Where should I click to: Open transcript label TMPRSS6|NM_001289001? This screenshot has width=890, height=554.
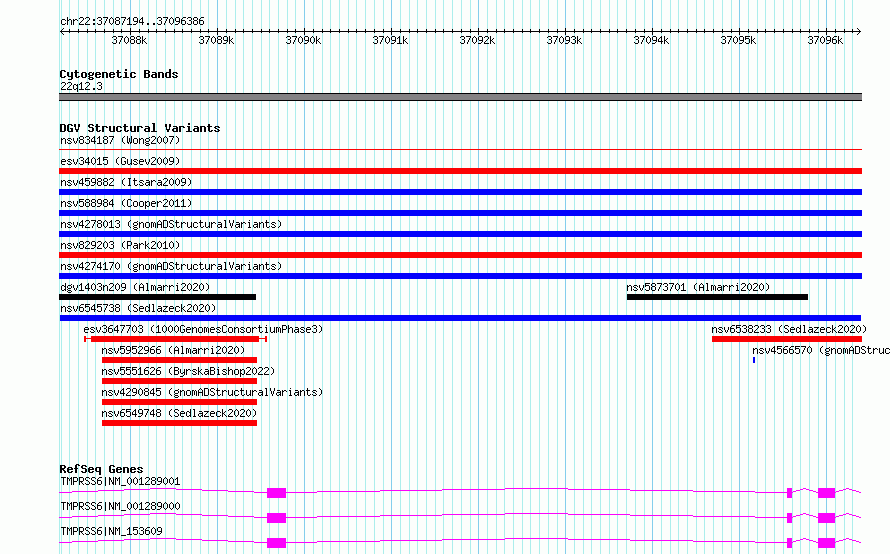click(x=120, y=481)
